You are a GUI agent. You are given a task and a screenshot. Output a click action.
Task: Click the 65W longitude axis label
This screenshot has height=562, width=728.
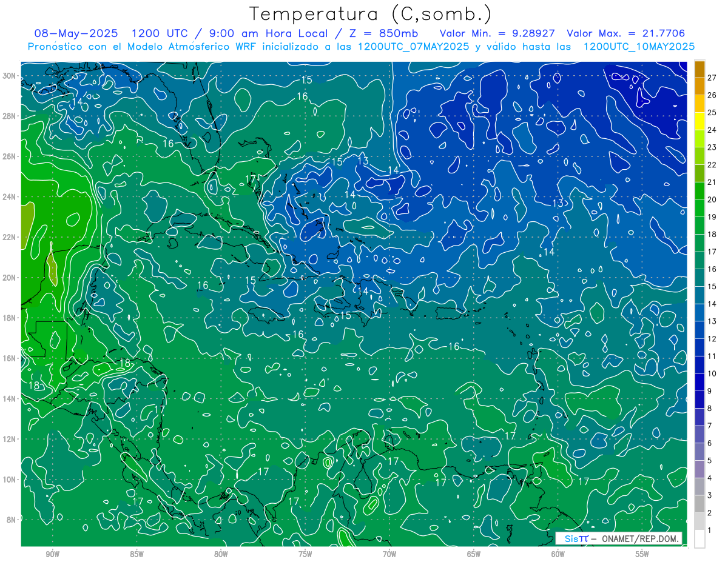click(474, 554)
